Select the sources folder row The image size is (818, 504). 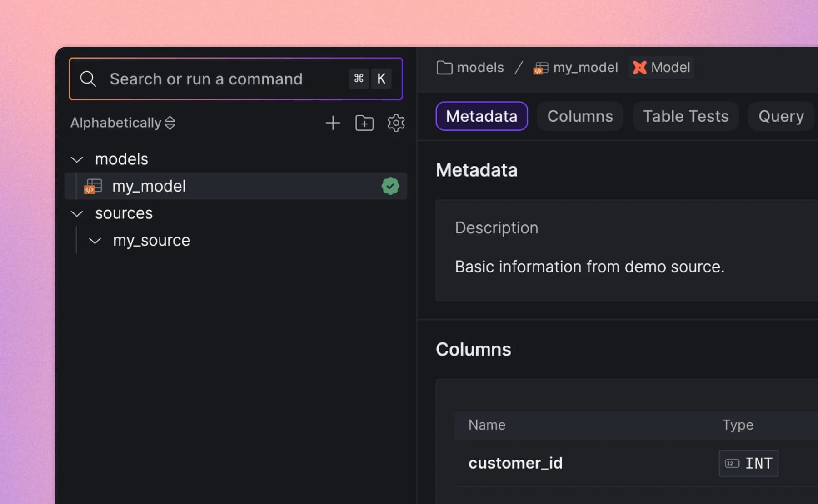coord(236,213)
